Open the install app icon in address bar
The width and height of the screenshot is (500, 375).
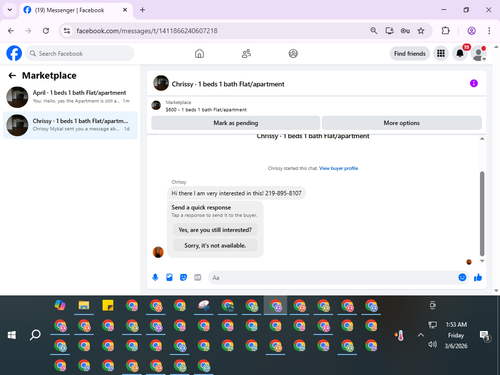pyautogui.click(x=389, y=31)
